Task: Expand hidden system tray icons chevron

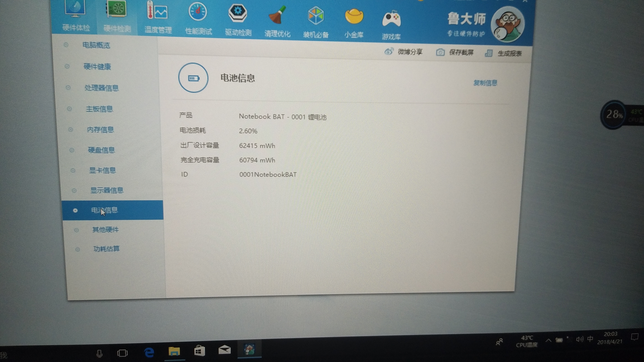Action: 548,340
